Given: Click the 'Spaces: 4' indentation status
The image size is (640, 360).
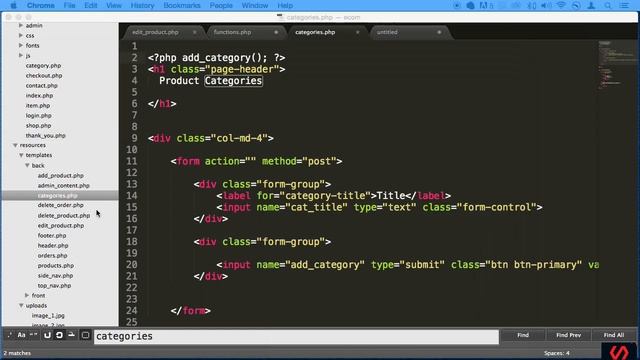Looking at the screenshot, I should pyautogui.click(x=556, y=353).
